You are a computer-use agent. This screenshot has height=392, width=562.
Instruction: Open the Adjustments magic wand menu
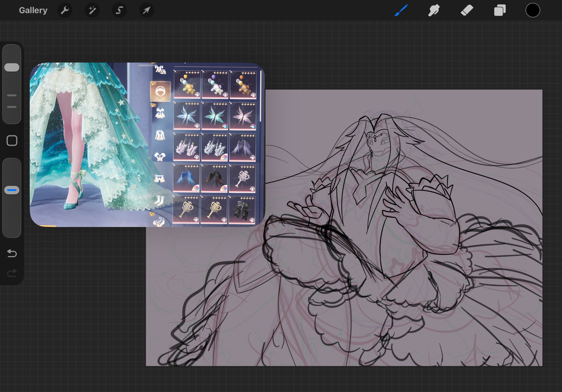coord(92,10)
